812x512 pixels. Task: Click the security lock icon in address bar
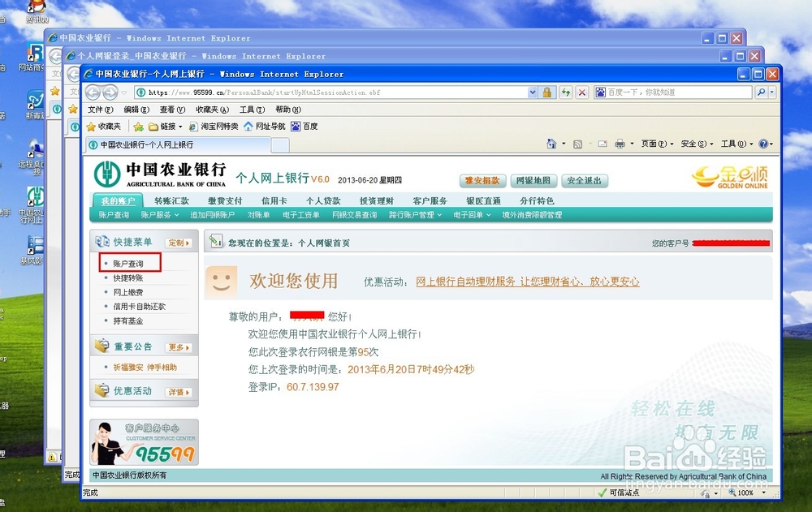(546, 93)
